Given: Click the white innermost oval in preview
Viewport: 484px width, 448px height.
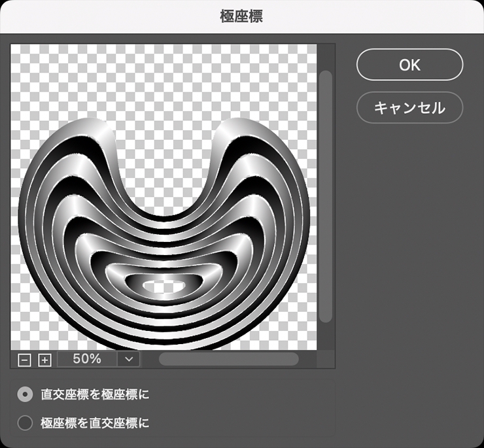Looking at the screenshot, I should [164, 286].
